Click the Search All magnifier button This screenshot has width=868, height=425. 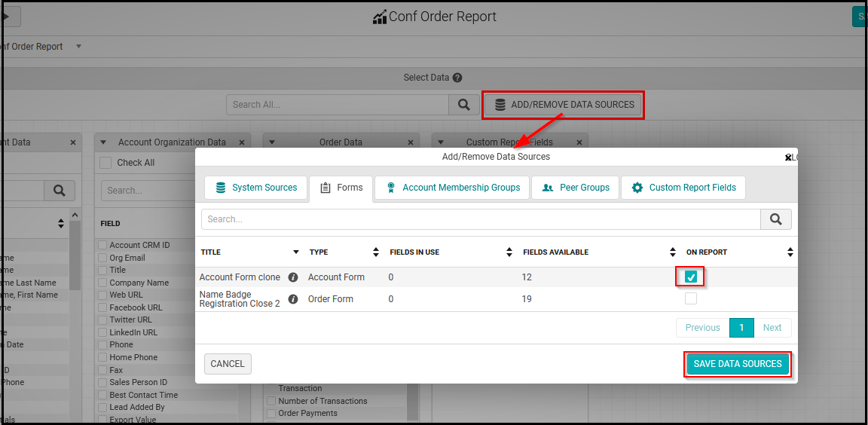[x=464, y=104]
